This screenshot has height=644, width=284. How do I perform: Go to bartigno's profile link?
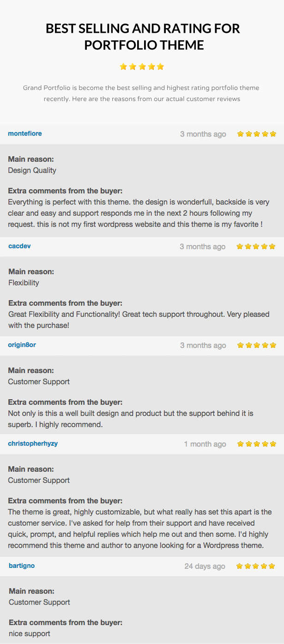tap(22, 565)
